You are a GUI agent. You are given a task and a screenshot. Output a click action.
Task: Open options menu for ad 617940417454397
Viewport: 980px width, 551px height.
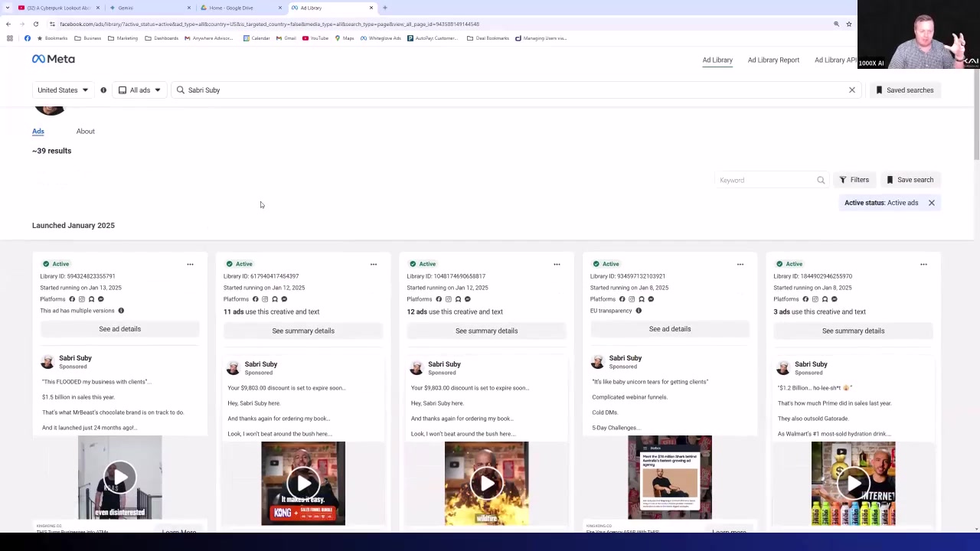(x=374, y=264)
